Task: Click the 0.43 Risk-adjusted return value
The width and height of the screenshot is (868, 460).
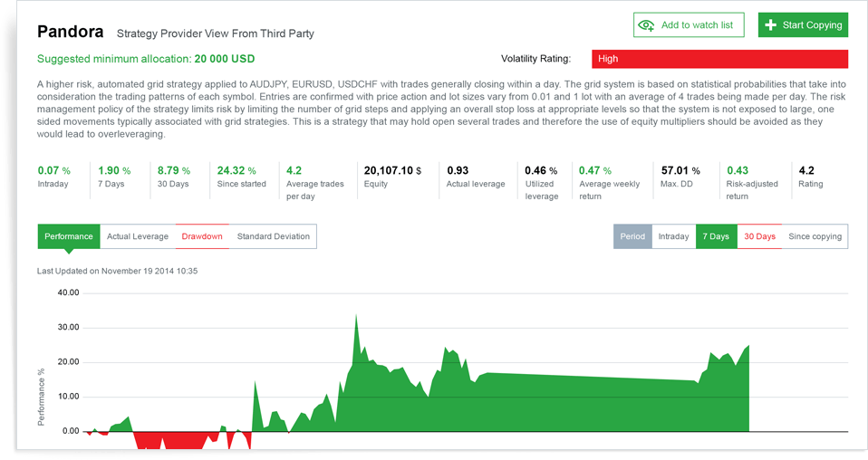Action: pos(738,170)
